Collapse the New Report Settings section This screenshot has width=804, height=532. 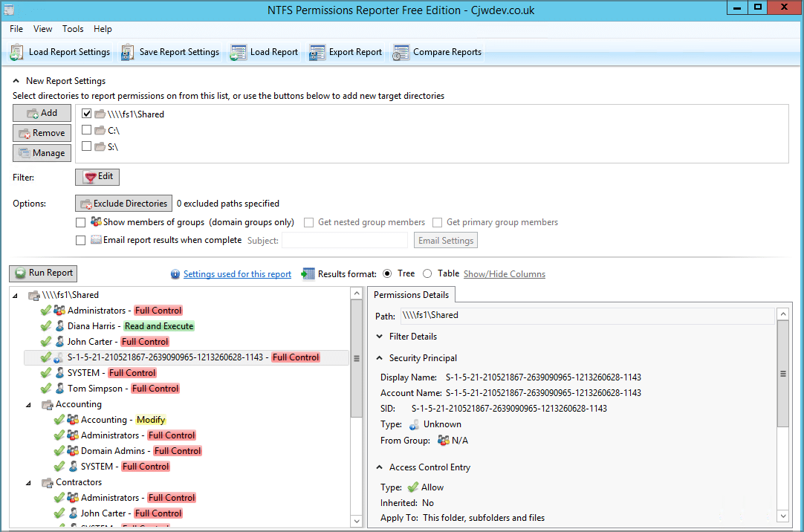pyautogui.click(x=16, y=81)
